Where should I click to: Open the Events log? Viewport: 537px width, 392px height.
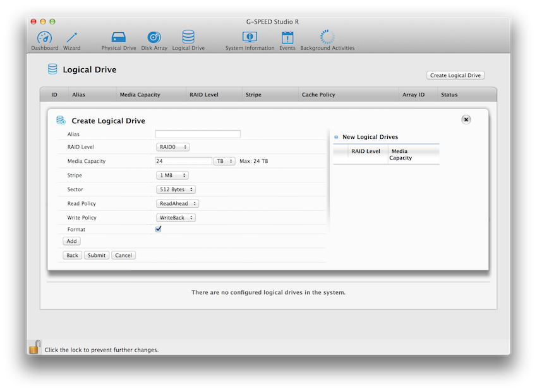(287, 40)
